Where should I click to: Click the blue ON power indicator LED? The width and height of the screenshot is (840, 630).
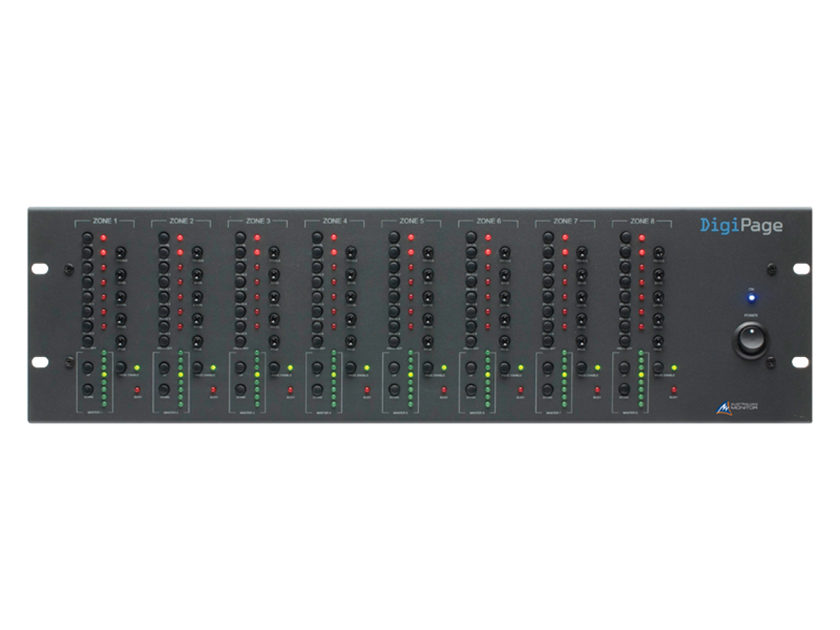coord(753,296)
